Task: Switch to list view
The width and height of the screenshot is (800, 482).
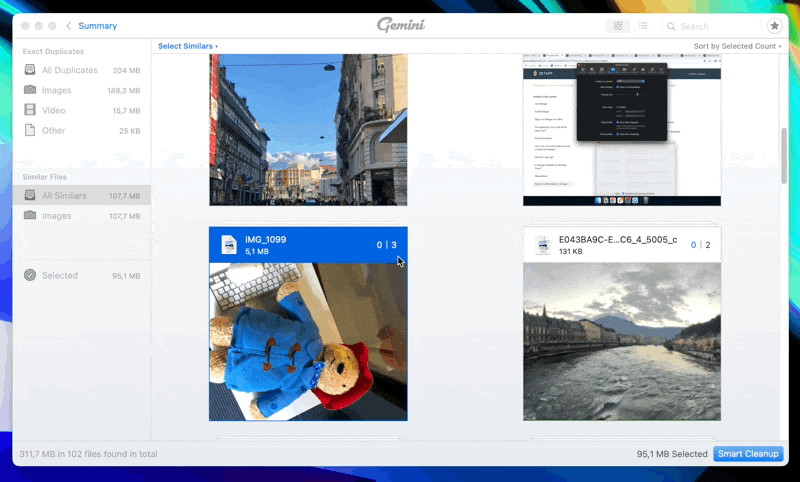Action: click(x=643, y=26)
